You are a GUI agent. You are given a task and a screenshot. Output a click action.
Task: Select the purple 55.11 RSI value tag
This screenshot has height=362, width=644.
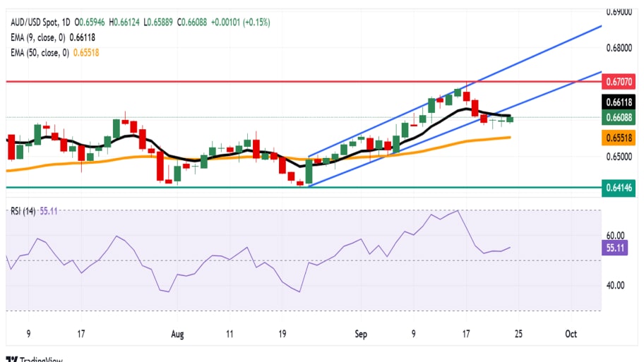pos(616,248)
